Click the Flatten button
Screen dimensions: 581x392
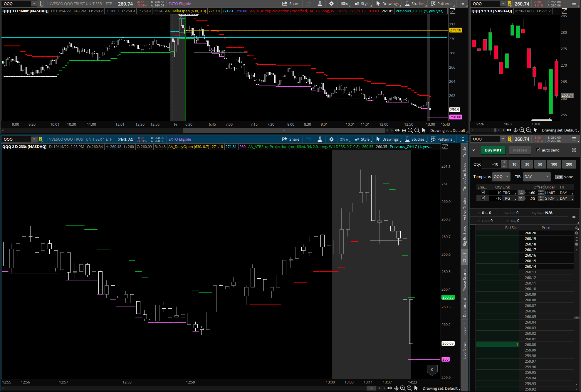click(x=520, y=150)
